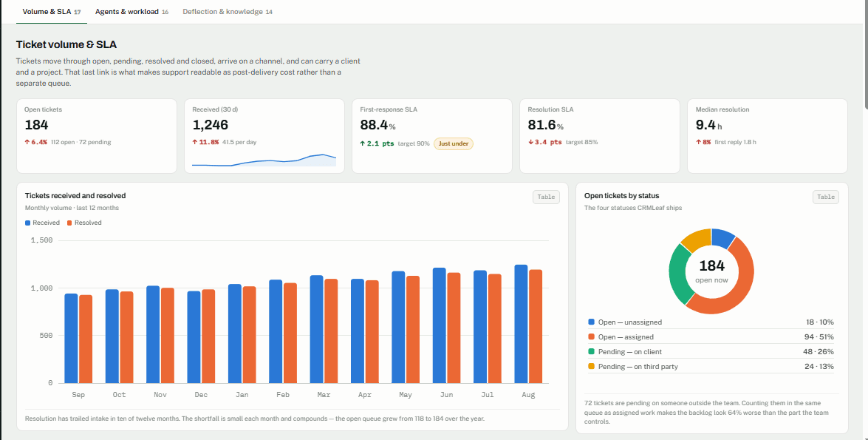The height and width of the screenshot is (440, 868).
Task: Click the orange Resolved legend swatch
Action: point(69,223)
